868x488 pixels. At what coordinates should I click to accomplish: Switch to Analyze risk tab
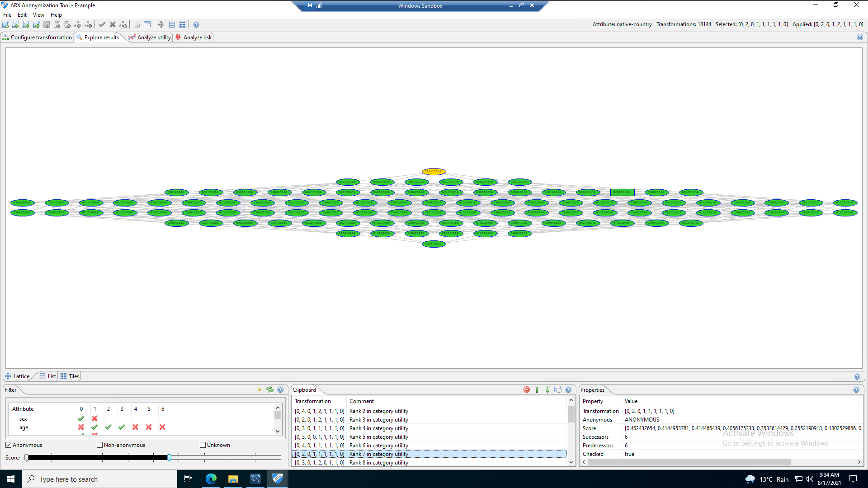(193, 38)
